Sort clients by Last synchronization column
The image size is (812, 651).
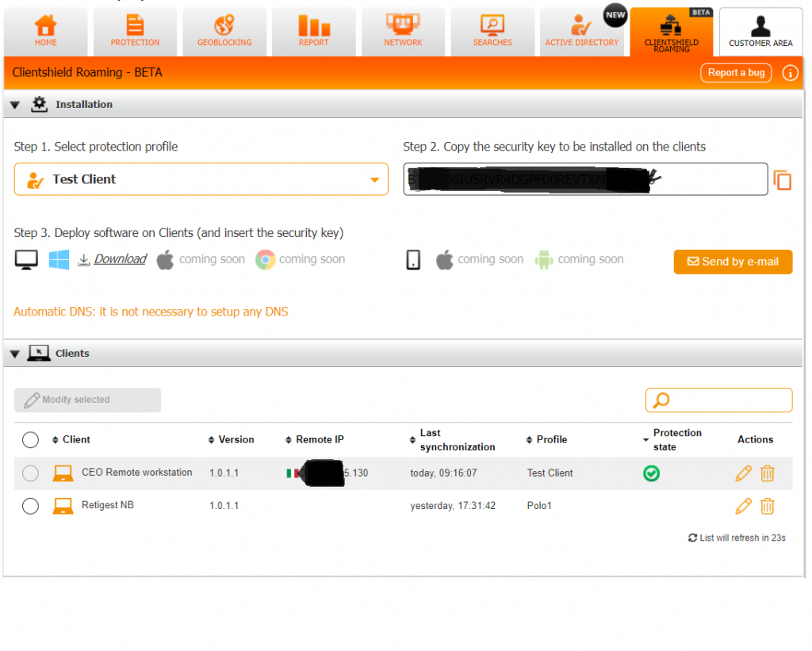coord(456,440)
